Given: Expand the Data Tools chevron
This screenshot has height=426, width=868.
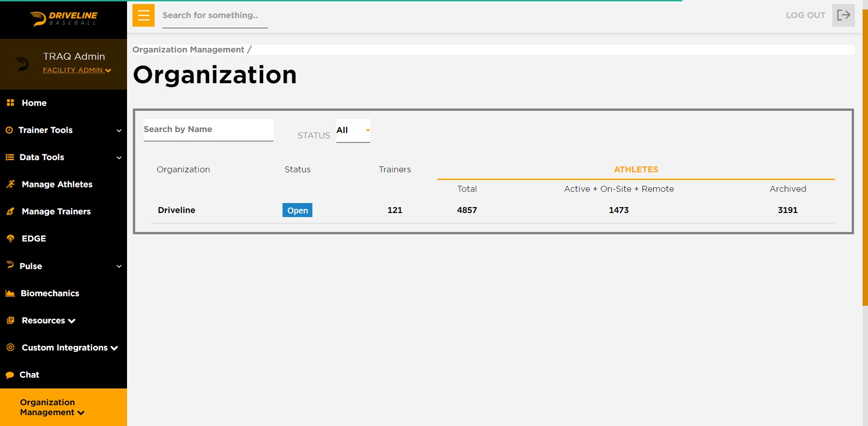Looking at the screenshot, I should click(119, 157).
